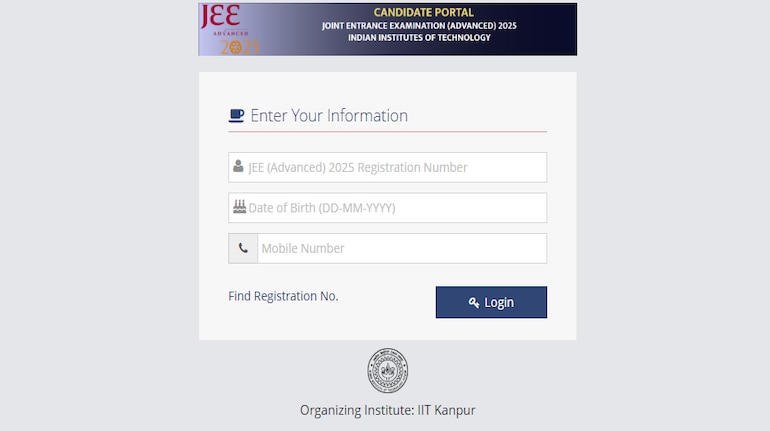Click the dark right end of the banner
Screen dimensions: 770x431
(556, 29)
